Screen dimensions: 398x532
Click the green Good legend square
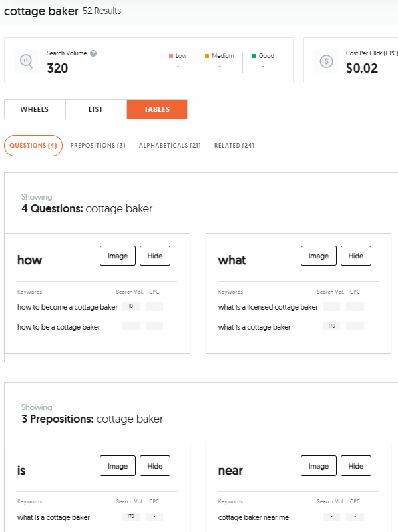click(254, 56)
